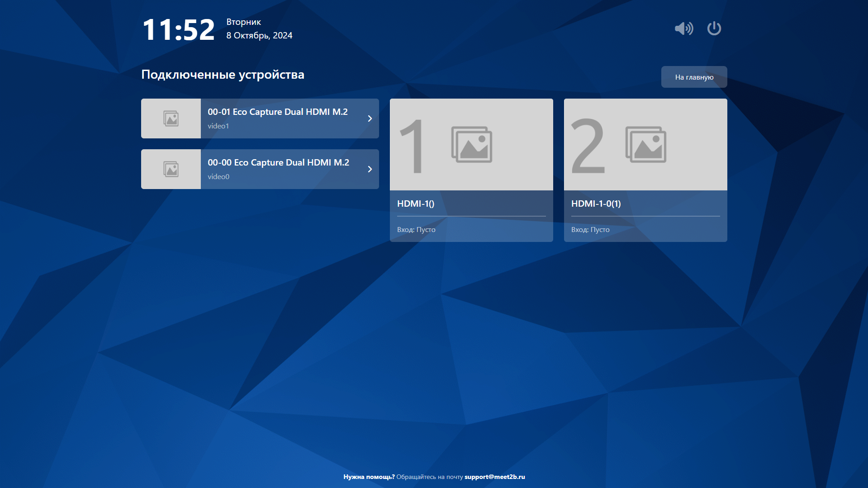Screen dimensions: 868x488
Task: Click the 11:52 clock display
Action: 179,30
